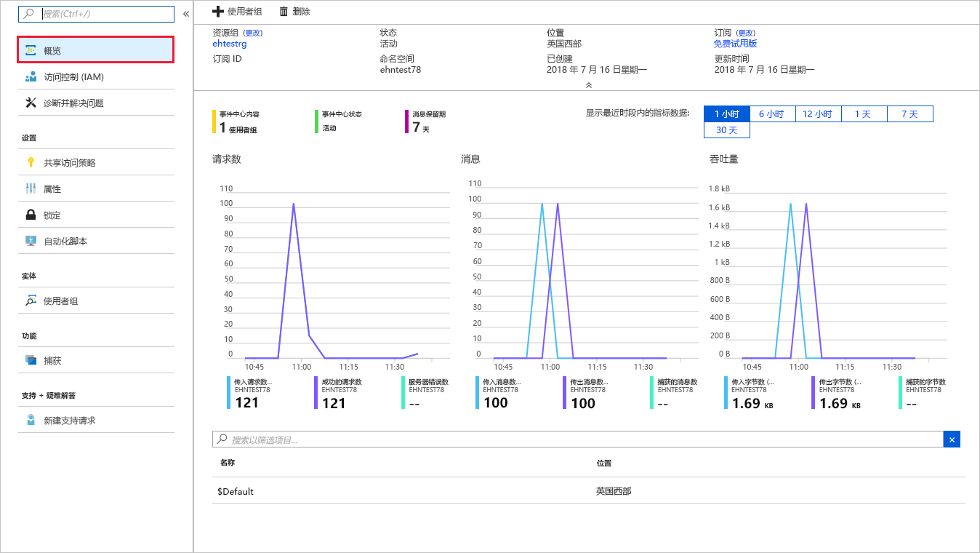Open 访问控制 (IAM) menu item

[96, 76]
